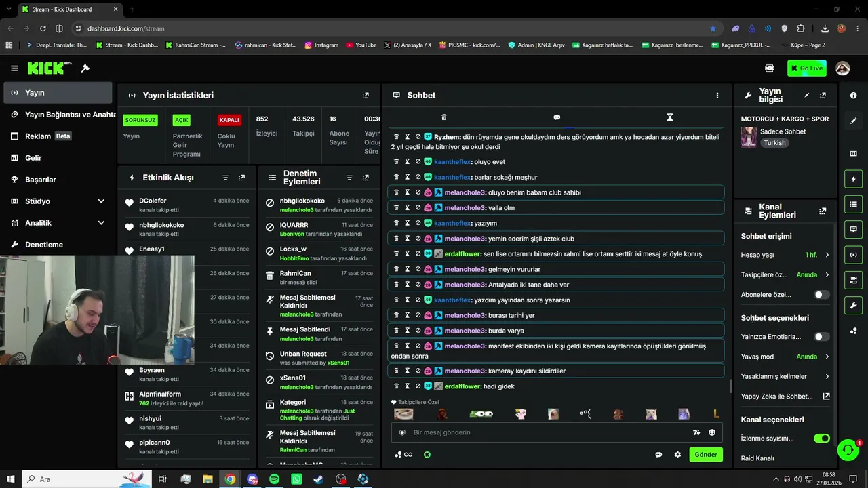Click the list icon in right rail

(x=853, y=204)
